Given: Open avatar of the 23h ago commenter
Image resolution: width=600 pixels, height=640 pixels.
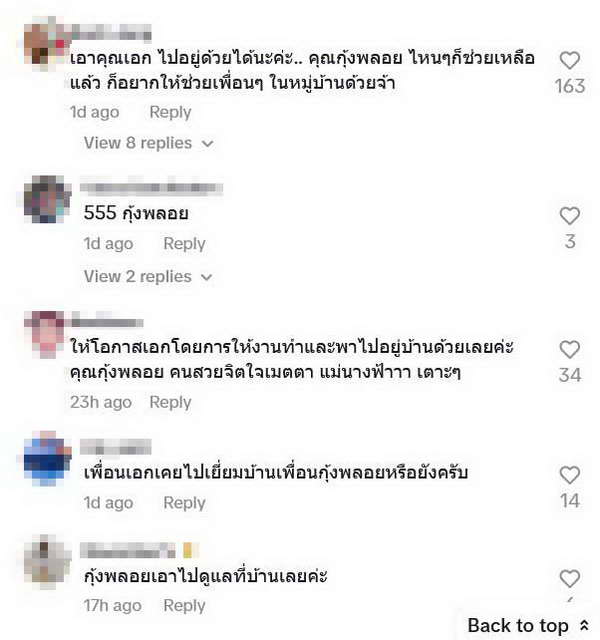Looking at the screenshot, I should (x=46, y=335).
